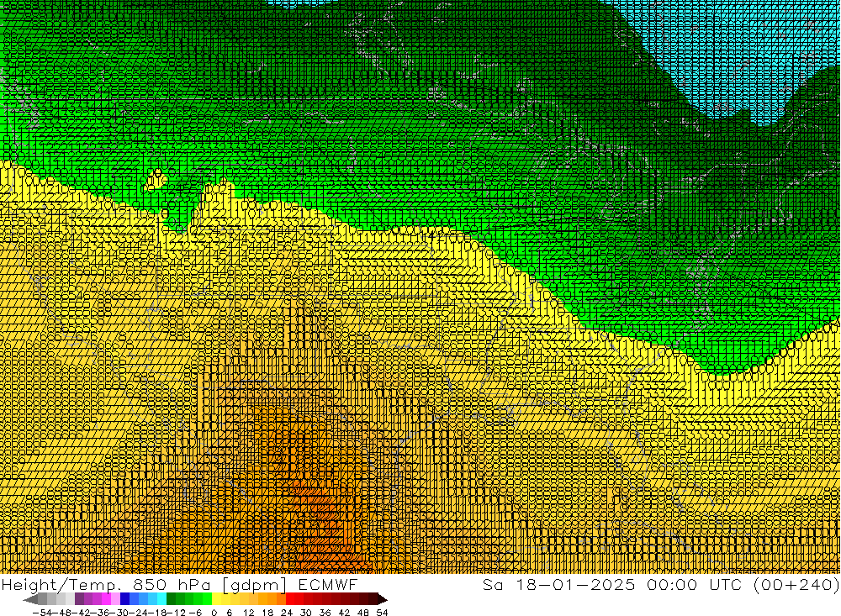The height and width of the screenshot is (616, 841).
Task: Click the positive "48" legend value
Action: (363, 613)
